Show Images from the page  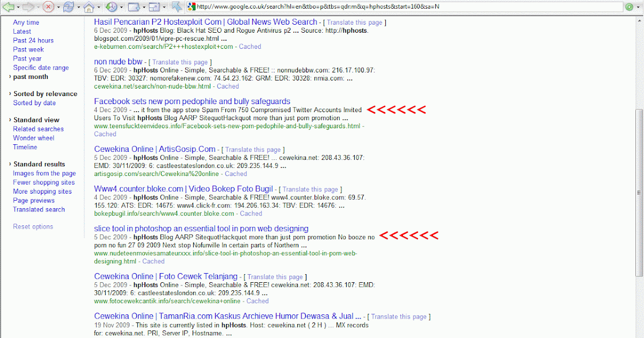pyautogui.click(x=45, y=174)
